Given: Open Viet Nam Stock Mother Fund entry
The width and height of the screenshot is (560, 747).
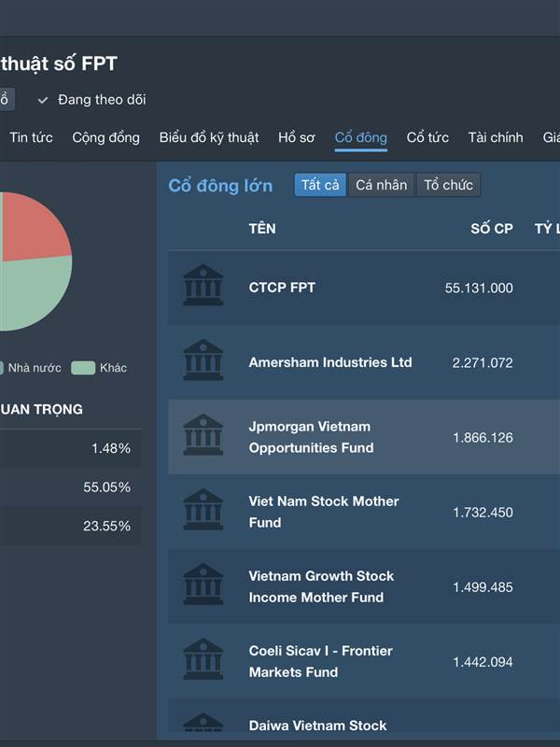Looking at the screenshot, I should 364,512.
